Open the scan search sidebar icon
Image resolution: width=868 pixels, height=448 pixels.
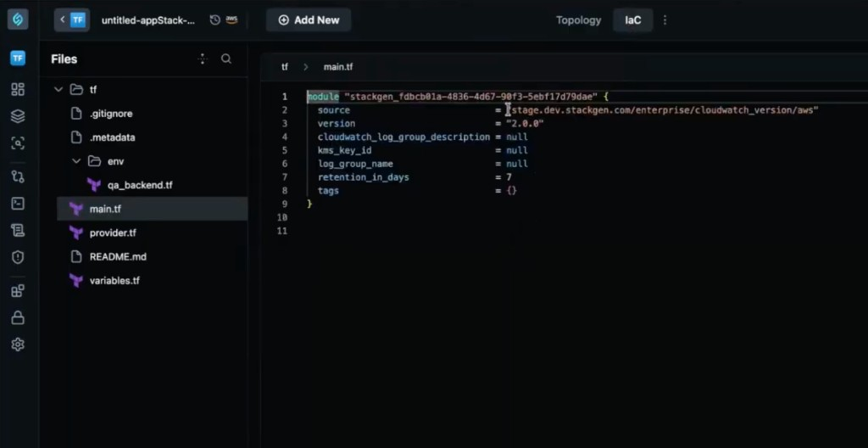[x=18, y=143]
